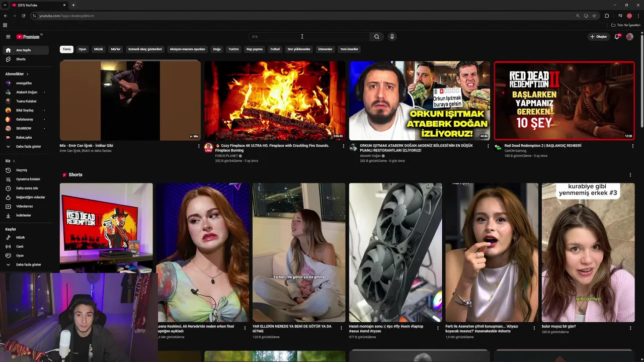Open Beğendiğim videolar liked videos

pyautogui.click(x=27, y=197)
